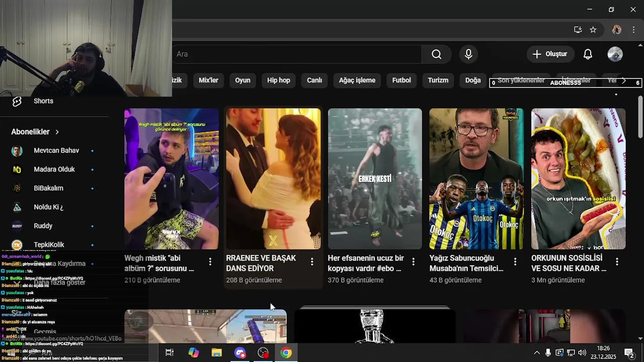
Task: Select the Futbol category chip
Action: (401, 80)
